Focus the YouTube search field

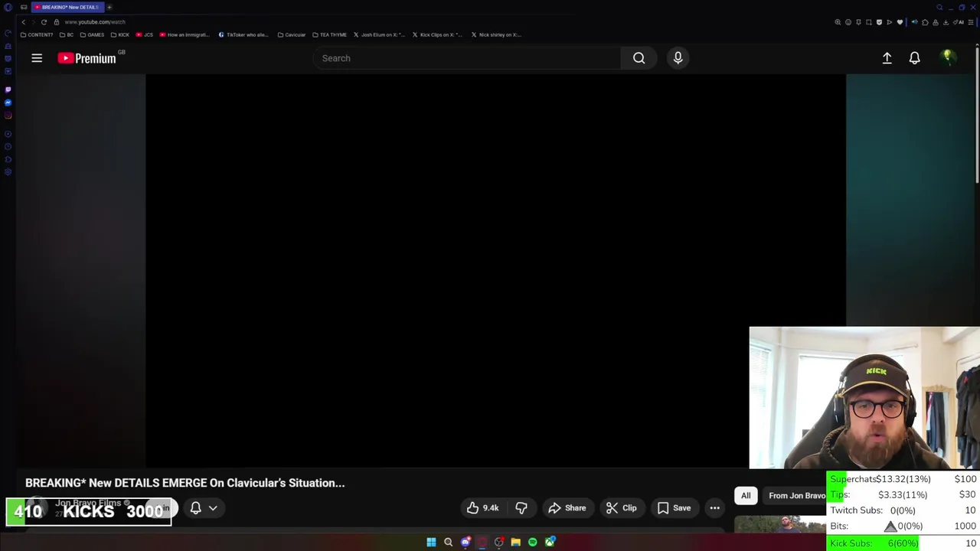(x=467, y=58)
